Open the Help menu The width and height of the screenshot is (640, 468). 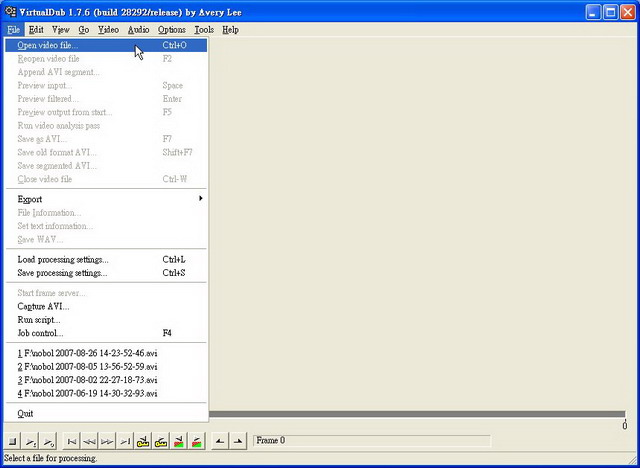tap(230, 30)
